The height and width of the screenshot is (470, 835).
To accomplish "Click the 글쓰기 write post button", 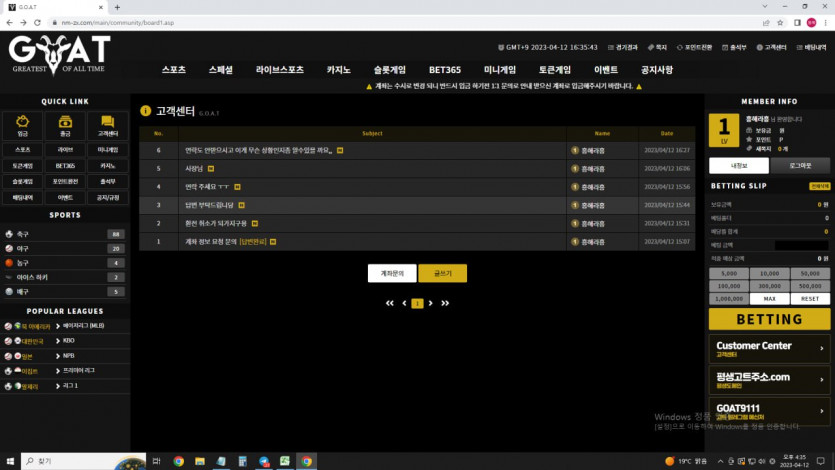I will point(442,273).
